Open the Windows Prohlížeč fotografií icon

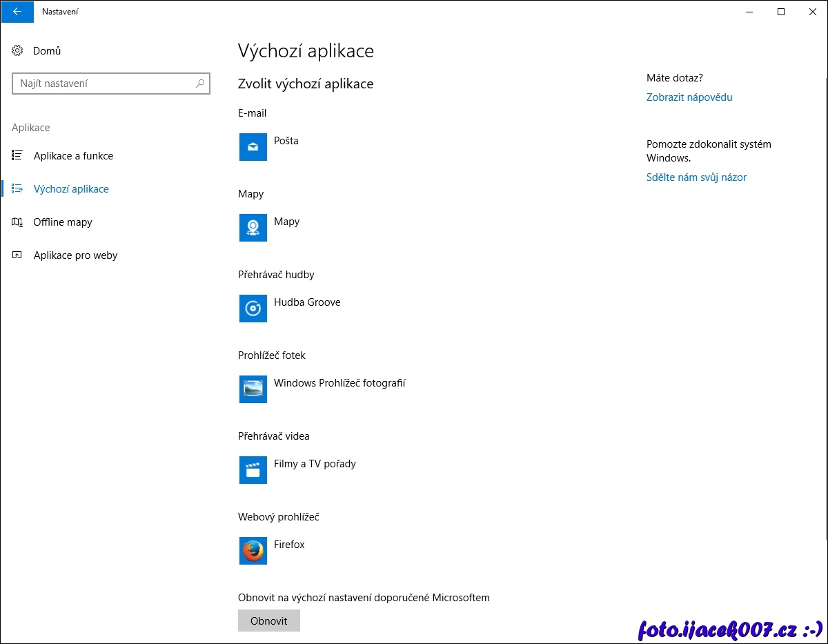tap(253, 389)
